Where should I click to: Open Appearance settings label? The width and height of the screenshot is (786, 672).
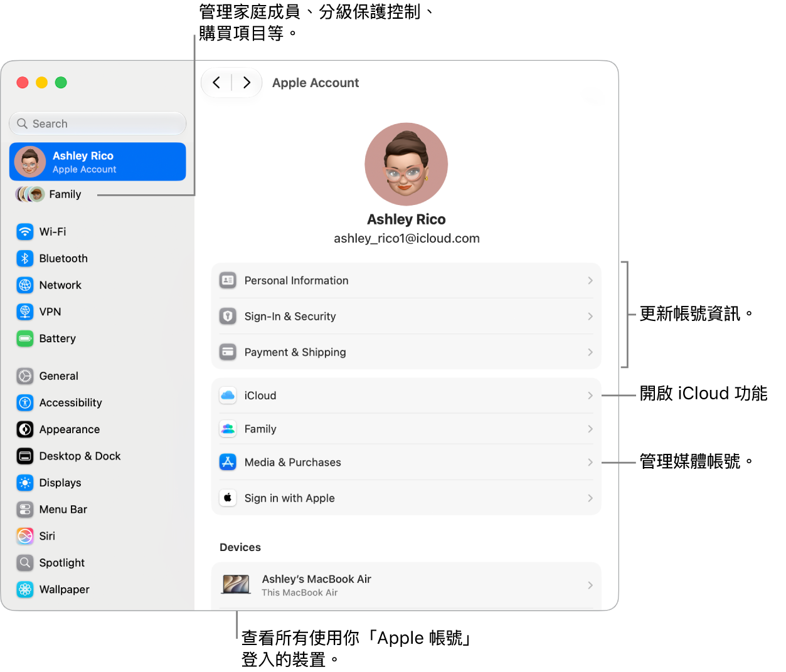[69, 429]
